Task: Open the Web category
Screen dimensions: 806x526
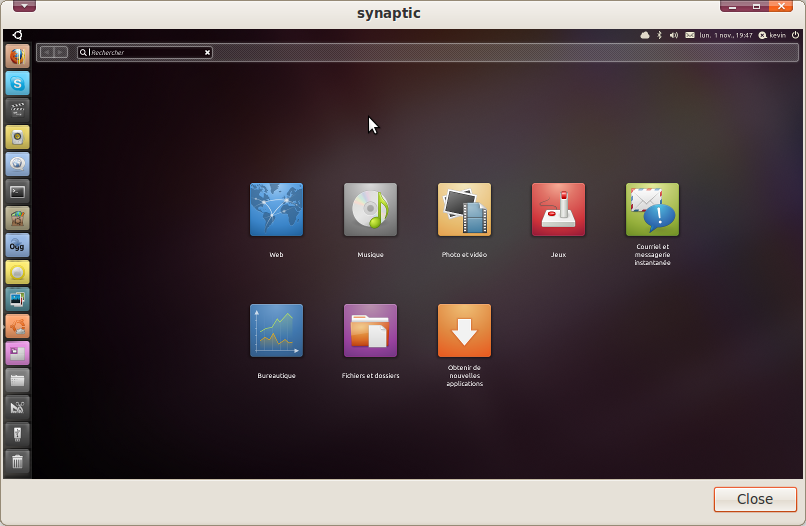Action: click(276, 210)
